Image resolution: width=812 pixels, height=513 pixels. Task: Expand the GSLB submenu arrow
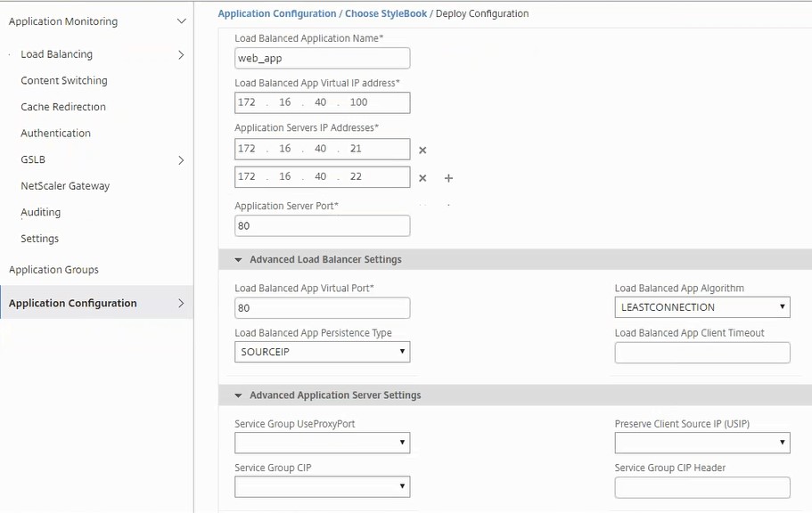[x=181, y=160]
